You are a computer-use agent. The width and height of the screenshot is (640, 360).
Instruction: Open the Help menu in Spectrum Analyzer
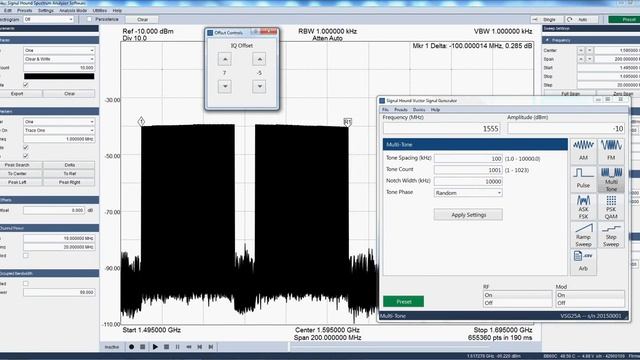pos(117,10)
